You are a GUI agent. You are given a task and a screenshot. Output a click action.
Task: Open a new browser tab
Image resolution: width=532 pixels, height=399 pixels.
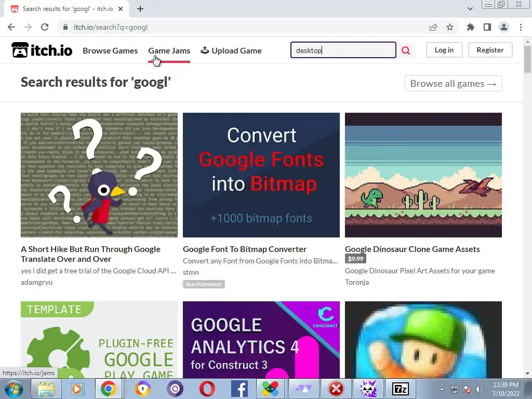(140, 9)
